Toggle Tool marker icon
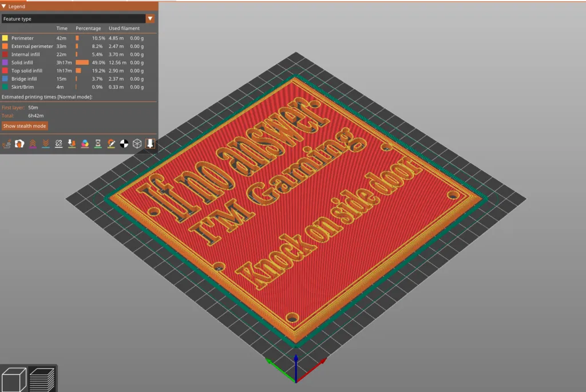This screenshot has width=586, height=392. pyautogui.click(x=150, y=144)
